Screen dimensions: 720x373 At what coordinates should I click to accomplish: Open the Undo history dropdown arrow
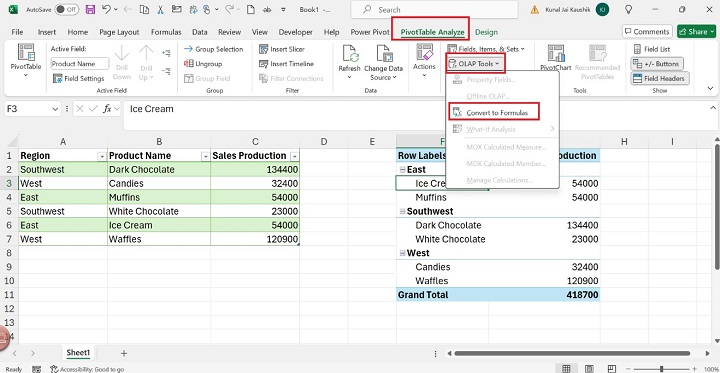coord(115,10)
